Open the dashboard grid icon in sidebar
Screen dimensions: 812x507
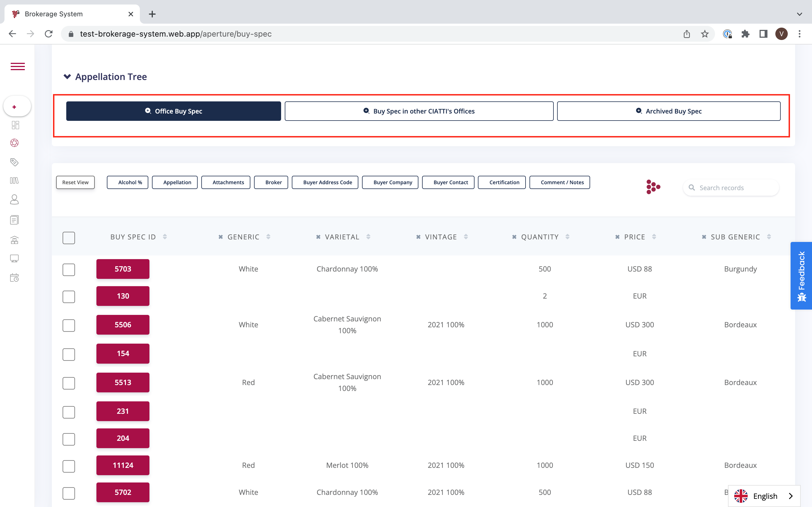pyautogui.click(x=15, y=125)
